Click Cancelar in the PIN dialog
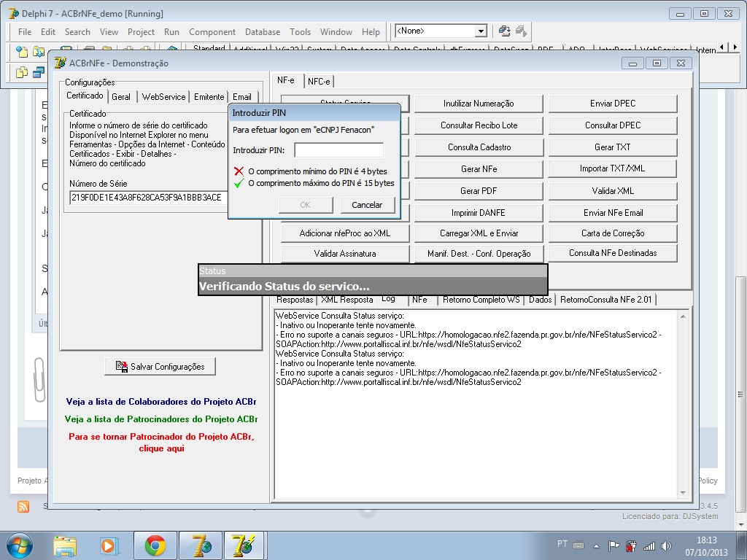 368,205
